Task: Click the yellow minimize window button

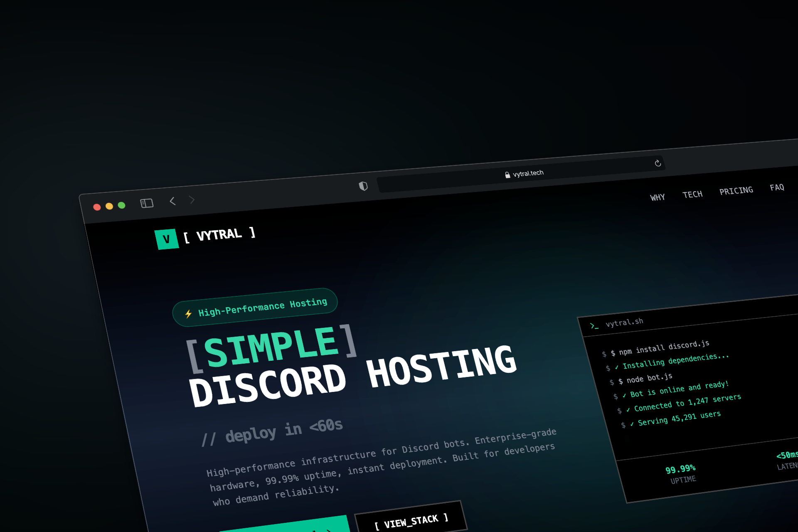Action: pyautogui.click(x=109, y=206)
